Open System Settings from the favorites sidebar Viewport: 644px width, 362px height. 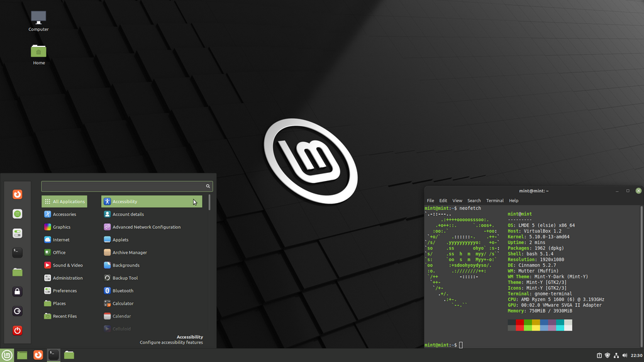coord(17,233)
